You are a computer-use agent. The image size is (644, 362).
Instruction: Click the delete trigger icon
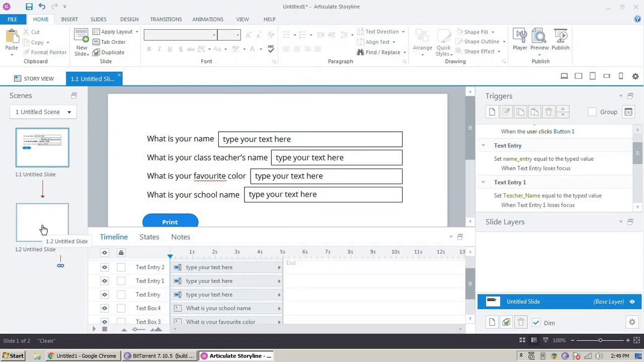tap(548, 112)
